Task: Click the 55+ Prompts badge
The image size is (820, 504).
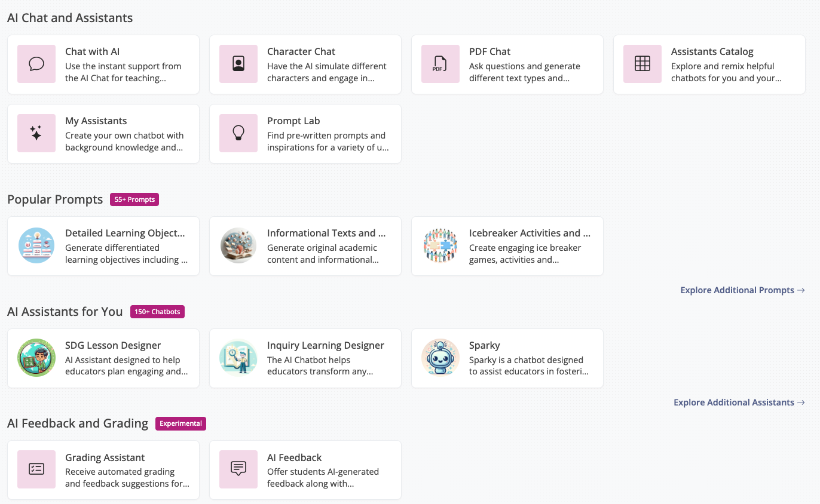Action: [134, 199]
